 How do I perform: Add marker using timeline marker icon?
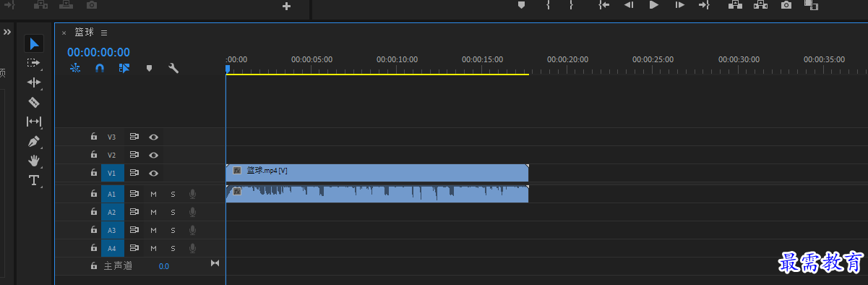(149, 68)
